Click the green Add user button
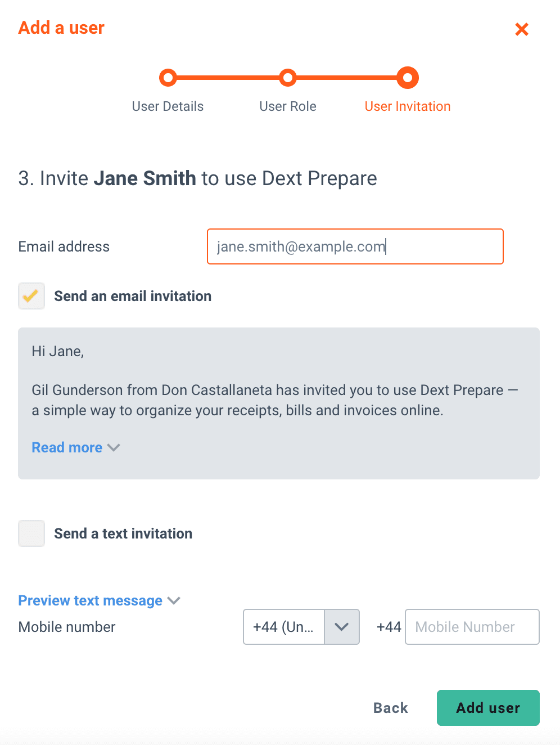The width and height of the screenshot is (560, 745). tap(488, 708)
